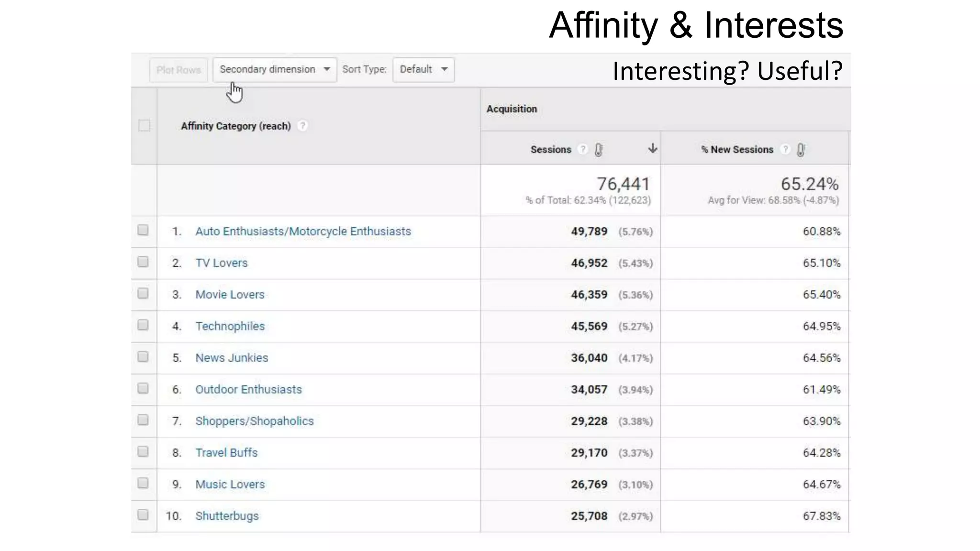Check the Auto Enthusiasts/Motorcycle Enthusiasts row checkbox
This screenshot has width=980, height=551.
[x=143, y=230]
